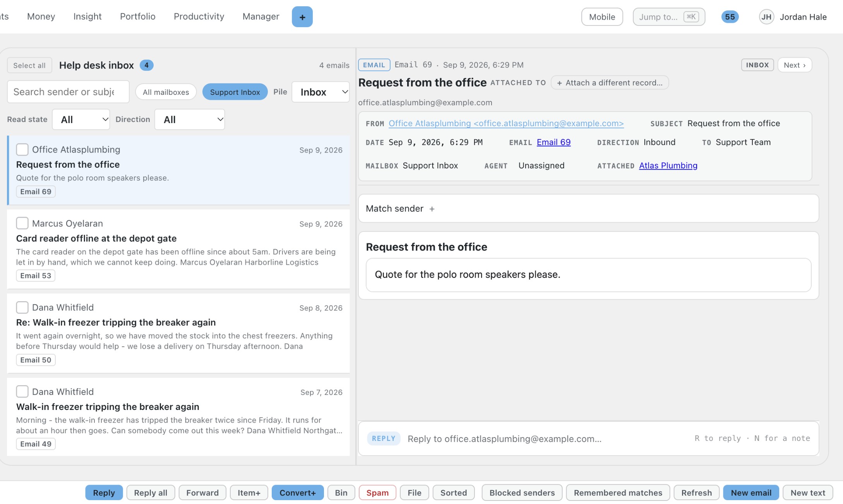Viewport: 843px width, 504px height.
Task: Mark the email as Spam
Action: [x=377, y=493]
